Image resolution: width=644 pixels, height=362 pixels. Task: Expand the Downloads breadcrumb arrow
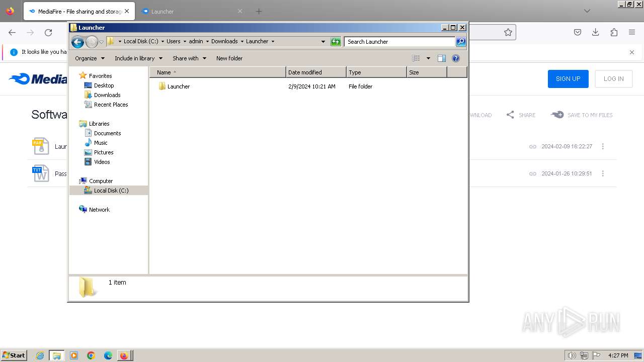[242, 42]
